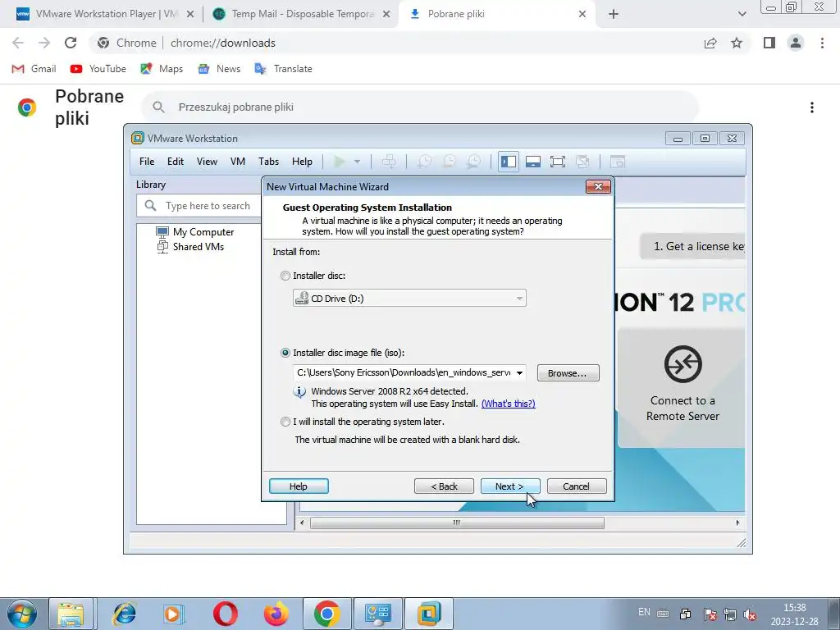
Task: Click the library search magnifier icon
Action: pos(151,206)
